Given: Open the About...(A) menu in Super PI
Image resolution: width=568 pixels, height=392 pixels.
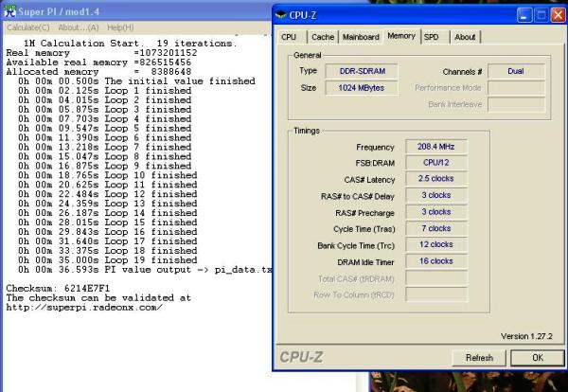Looking at the screenshot, I should click(x=79, y=27).
